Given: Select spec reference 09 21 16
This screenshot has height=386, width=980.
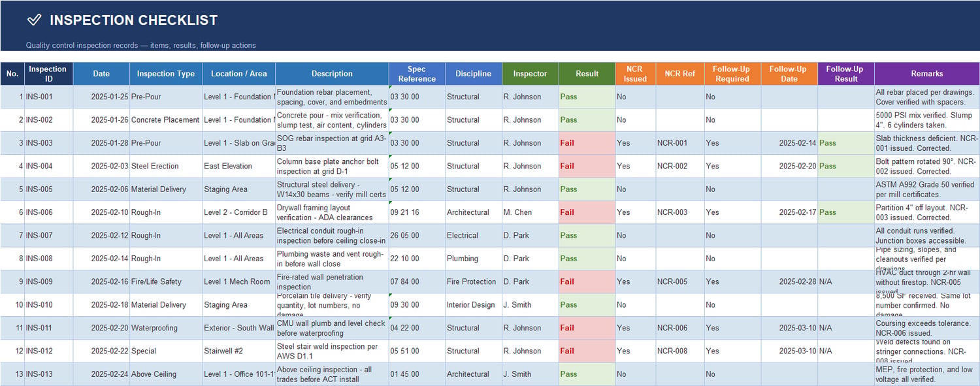Looking at the screenshot, I should coord(417,212).
